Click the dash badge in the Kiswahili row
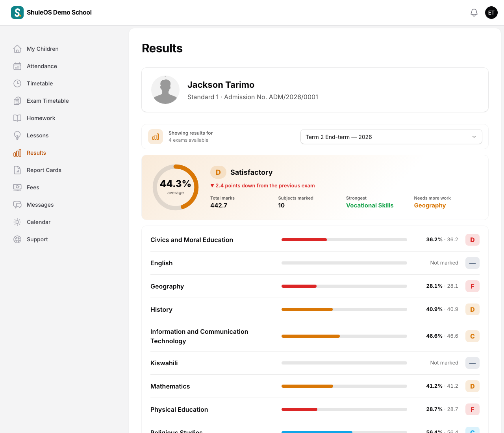 click(x=472, y=363)
